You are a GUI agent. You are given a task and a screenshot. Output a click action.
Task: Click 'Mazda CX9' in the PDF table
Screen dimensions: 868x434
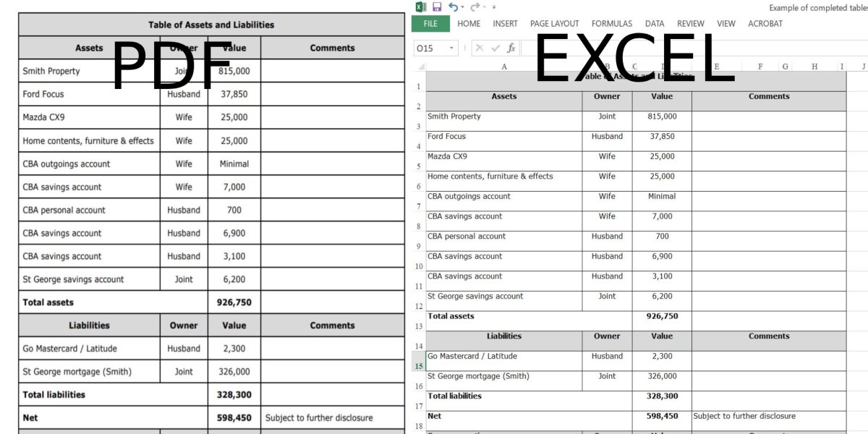click(x=43, y=117)
